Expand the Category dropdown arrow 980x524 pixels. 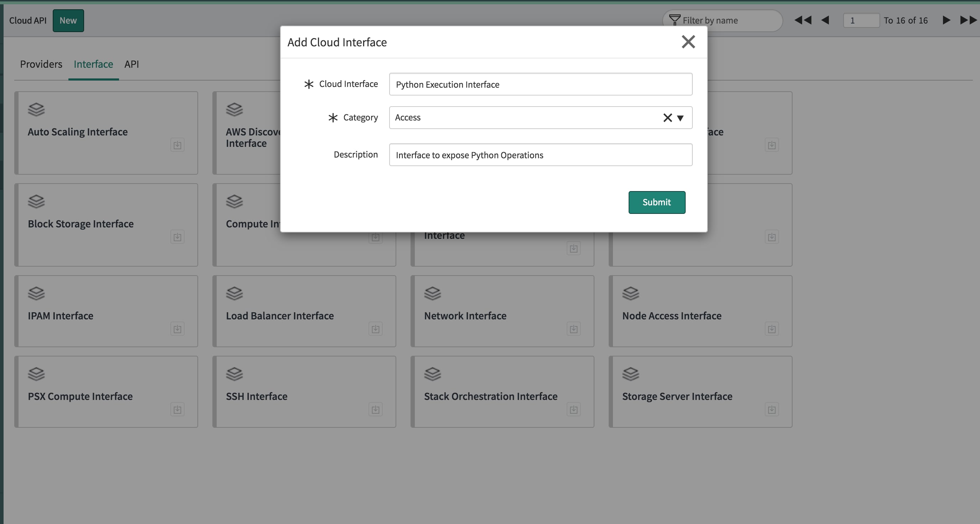pos(681,118)
